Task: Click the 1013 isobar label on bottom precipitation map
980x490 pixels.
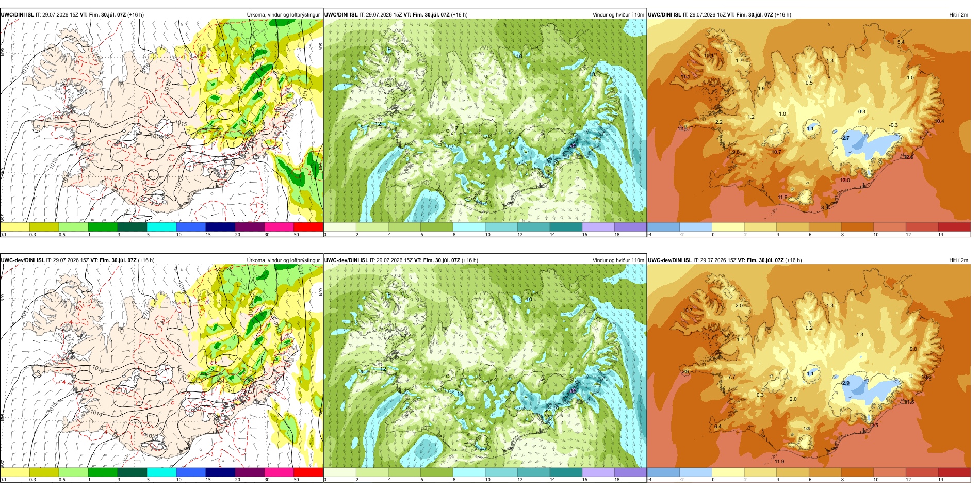Action: [152, 436]
